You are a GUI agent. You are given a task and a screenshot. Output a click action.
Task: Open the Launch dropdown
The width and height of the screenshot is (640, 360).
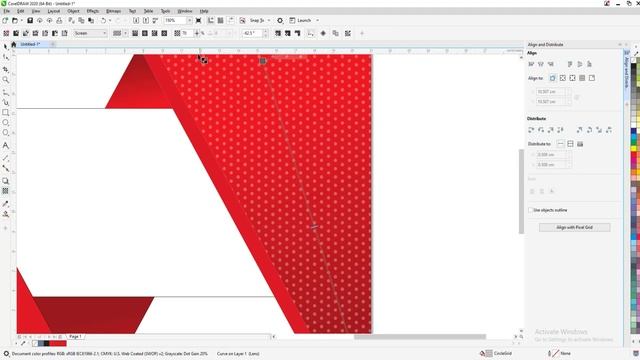tap(318, 20)
